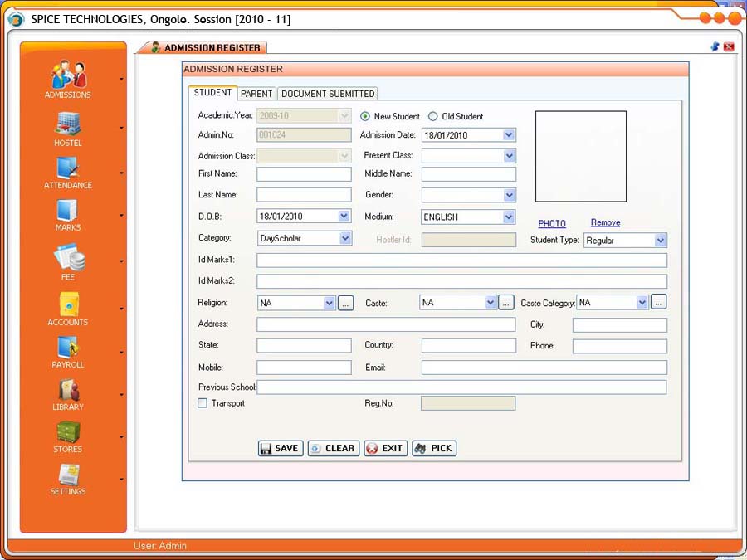Click the First Name input field
747x560 pixels.
(x=304, y=174)
